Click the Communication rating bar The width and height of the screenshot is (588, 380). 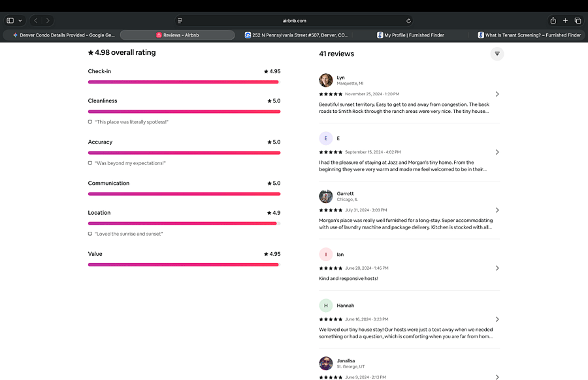[184, 194]
